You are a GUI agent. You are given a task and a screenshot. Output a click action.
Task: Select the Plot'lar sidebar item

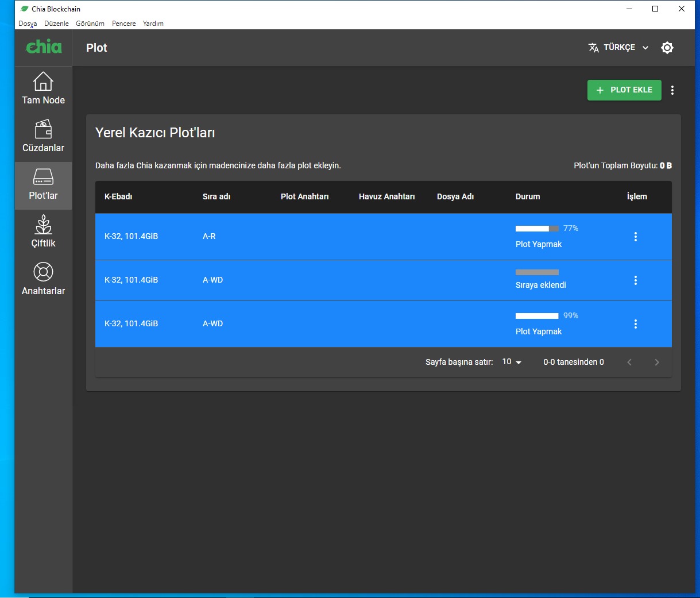point(43,186)
